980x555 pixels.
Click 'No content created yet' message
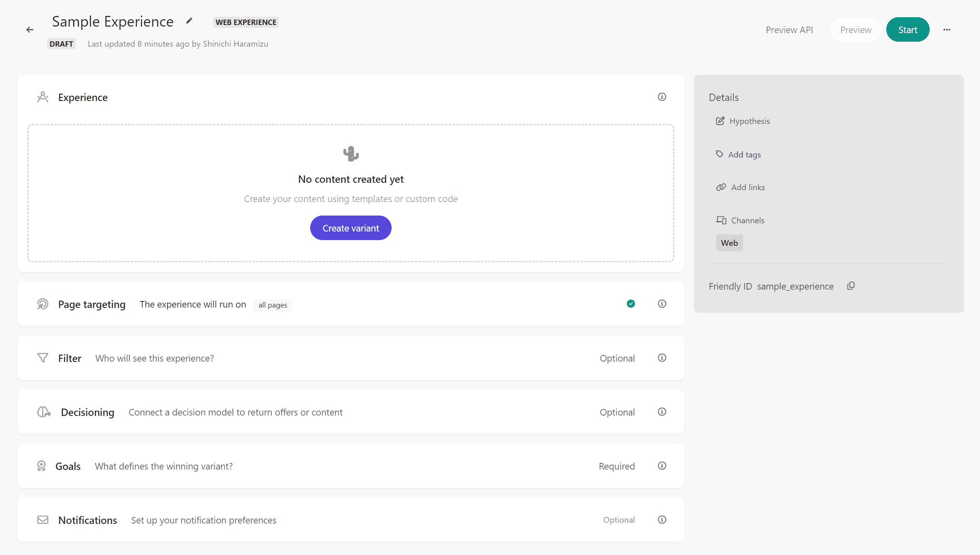(x=351, y=179)
